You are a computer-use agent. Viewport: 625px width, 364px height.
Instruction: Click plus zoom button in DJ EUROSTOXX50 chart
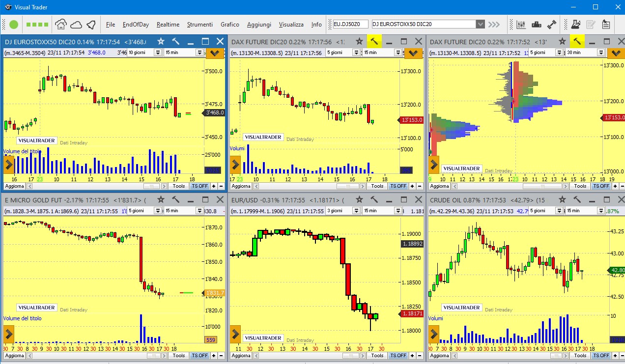(x=214, y=186)
